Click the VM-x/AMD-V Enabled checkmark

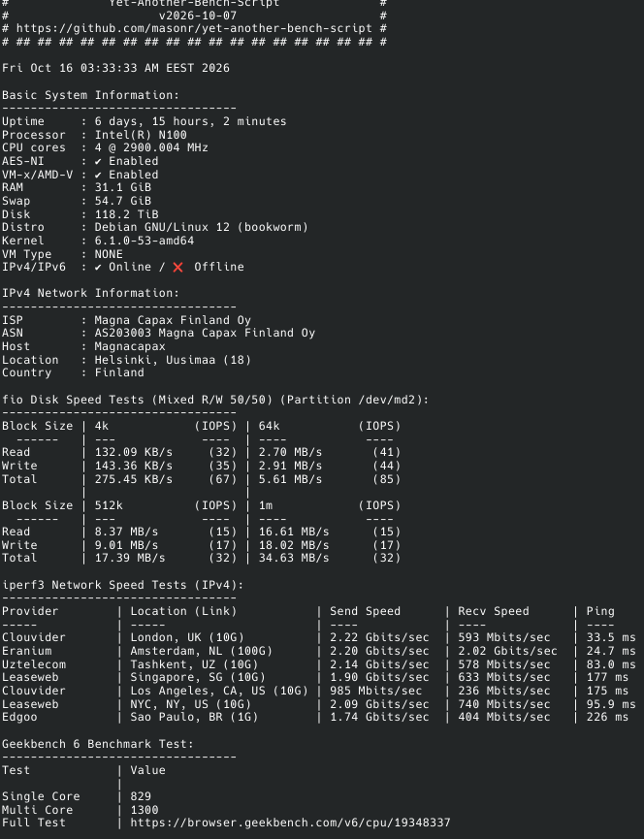(98, 175)
